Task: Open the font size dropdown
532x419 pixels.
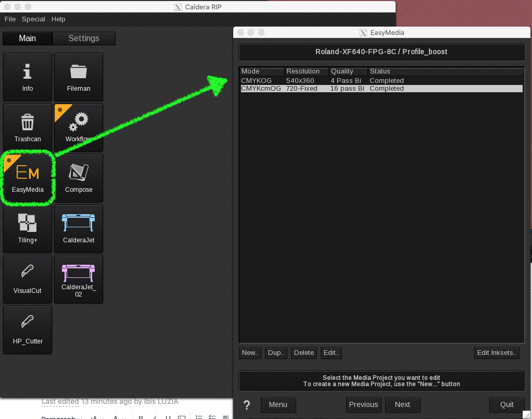Action: tap(97, 417)
